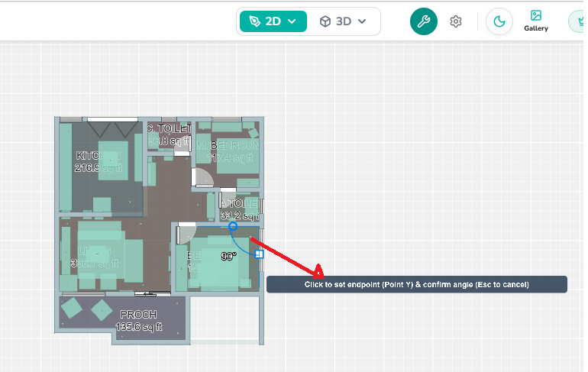
Task: Select the C. TOILET 36.8 sq ft label
Action: tap(169, 134)
